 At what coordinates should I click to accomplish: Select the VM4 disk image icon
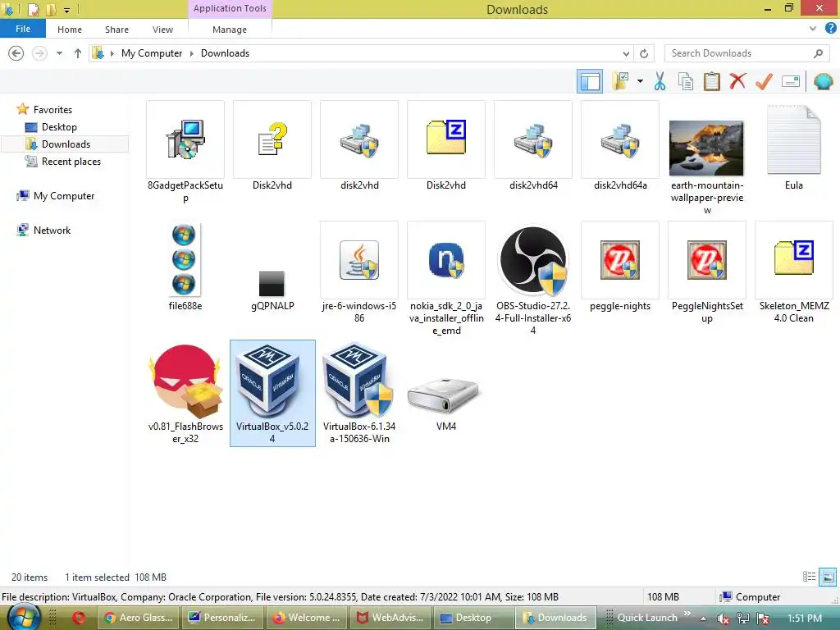[443, 395]
